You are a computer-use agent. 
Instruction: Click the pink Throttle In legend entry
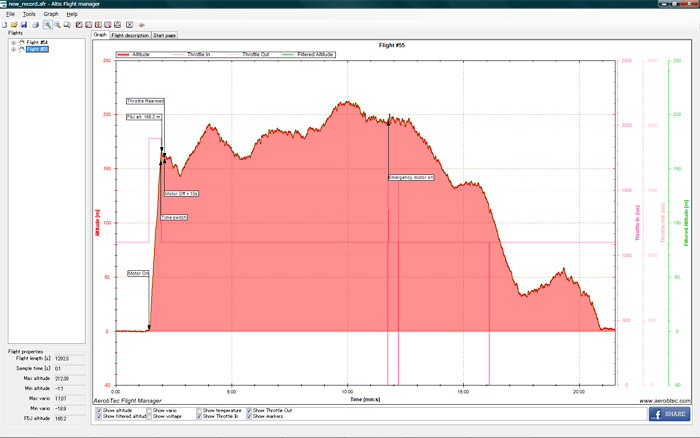[x=191, y=54]
